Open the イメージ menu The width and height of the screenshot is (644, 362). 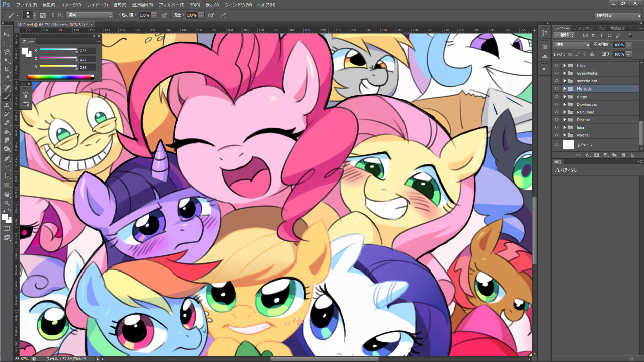(71, 5)
